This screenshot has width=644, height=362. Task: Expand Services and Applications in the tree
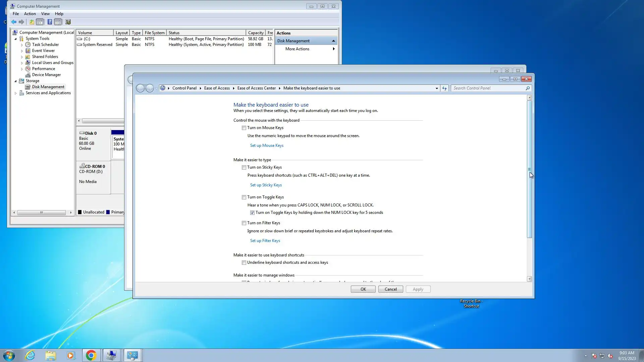click(16, 93)
